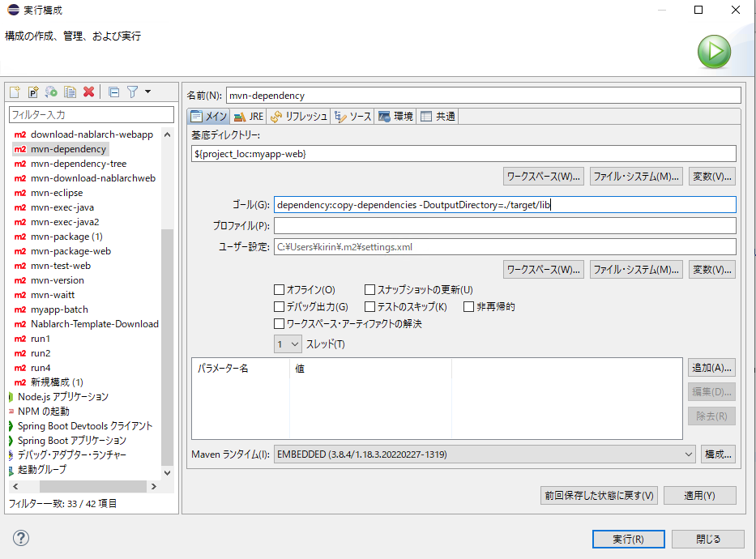Delete the selected configuration with the red X
Screen dimensions: 756x559
coord(88,92)
